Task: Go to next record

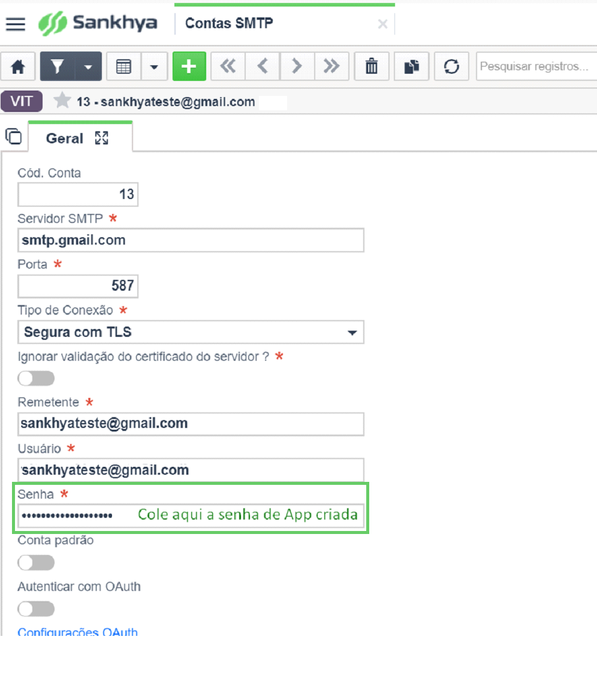Action: 297,67
